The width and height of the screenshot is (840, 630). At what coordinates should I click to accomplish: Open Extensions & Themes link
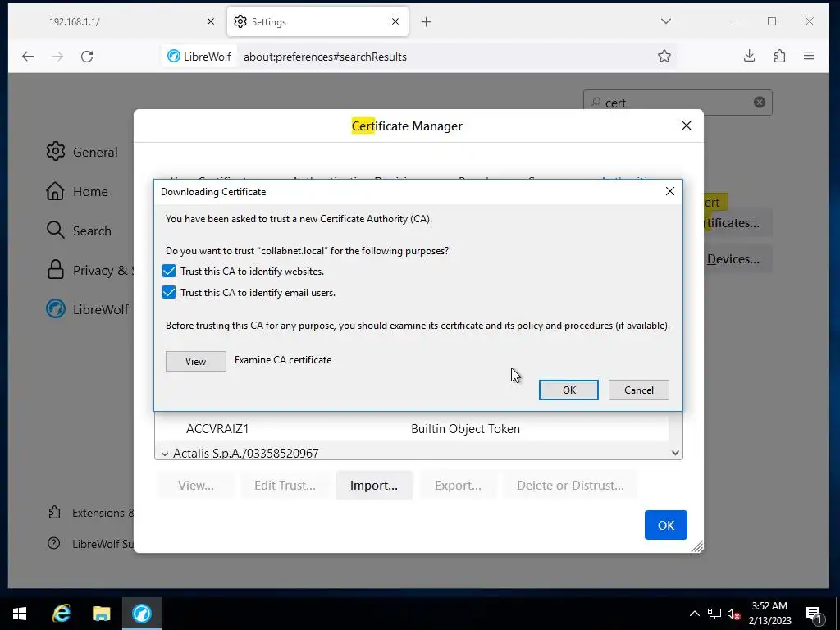pos(90,513)
